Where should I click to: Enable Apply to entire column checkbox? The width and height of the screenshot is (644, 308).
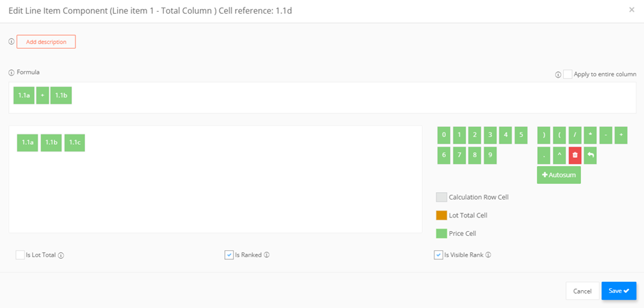click(567, 75)
